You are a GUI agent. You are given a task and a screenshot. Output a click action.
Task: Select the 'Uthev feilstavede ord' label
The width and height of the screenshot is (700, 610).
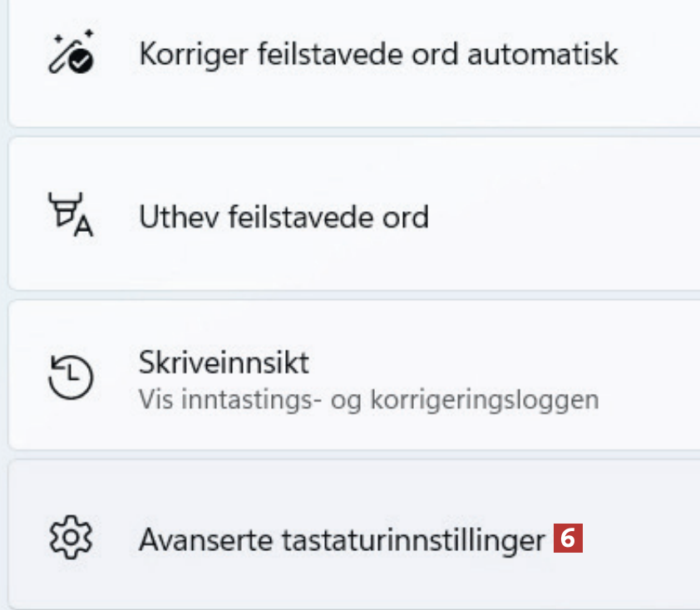[x=283, y=218]
